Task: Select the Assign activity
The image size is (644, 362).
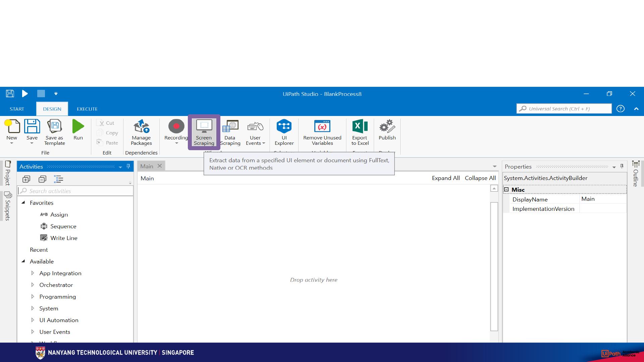Action: click(54, 215)
